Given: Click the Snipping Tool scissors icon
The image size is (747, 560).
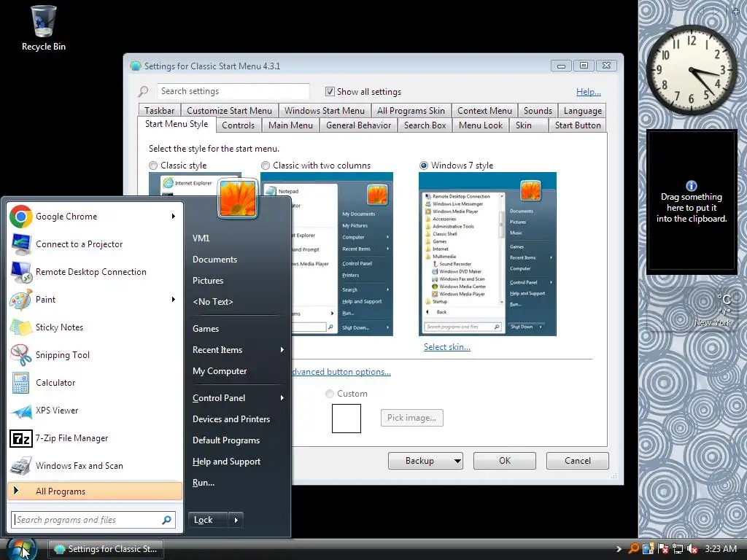Looking at the screenshot, I should point(21,355).
